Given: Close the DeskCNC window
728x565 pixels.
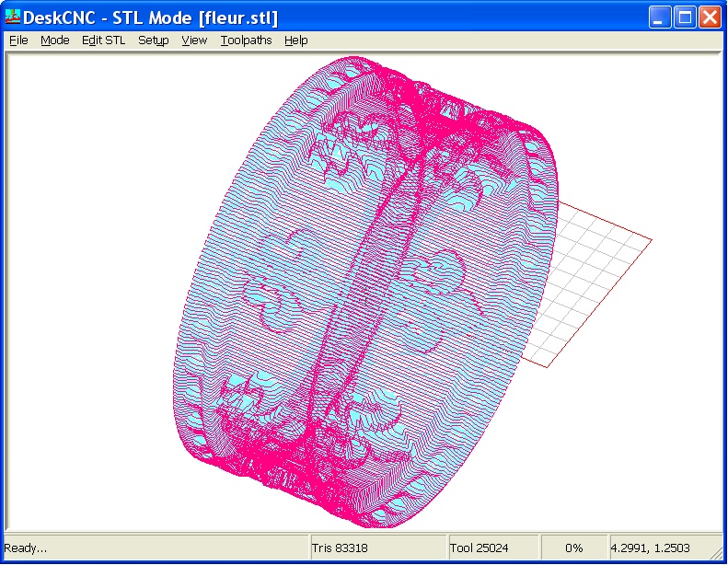Looking at the screenshot, I should 709,17.
